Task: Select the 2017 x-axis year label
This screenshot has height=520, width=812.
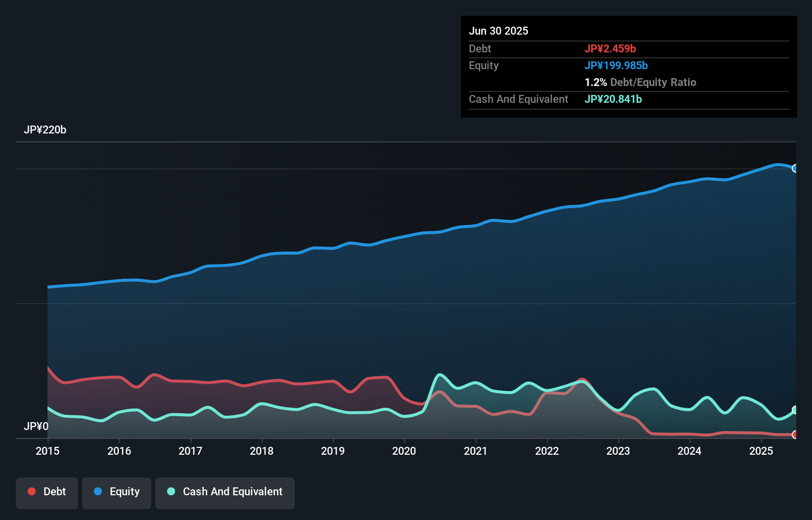Action: tap(190, 451)
